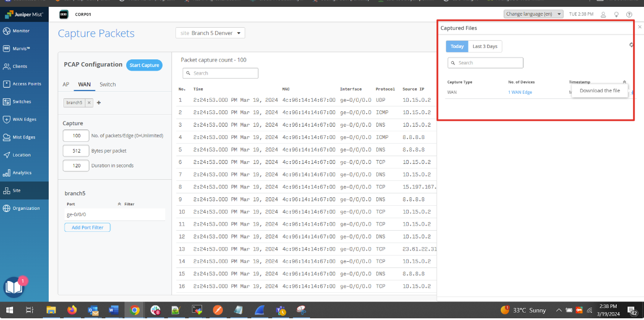Open Marvis in the sidebar
This screenshot has height=320, width=644.
coord(24,49)
